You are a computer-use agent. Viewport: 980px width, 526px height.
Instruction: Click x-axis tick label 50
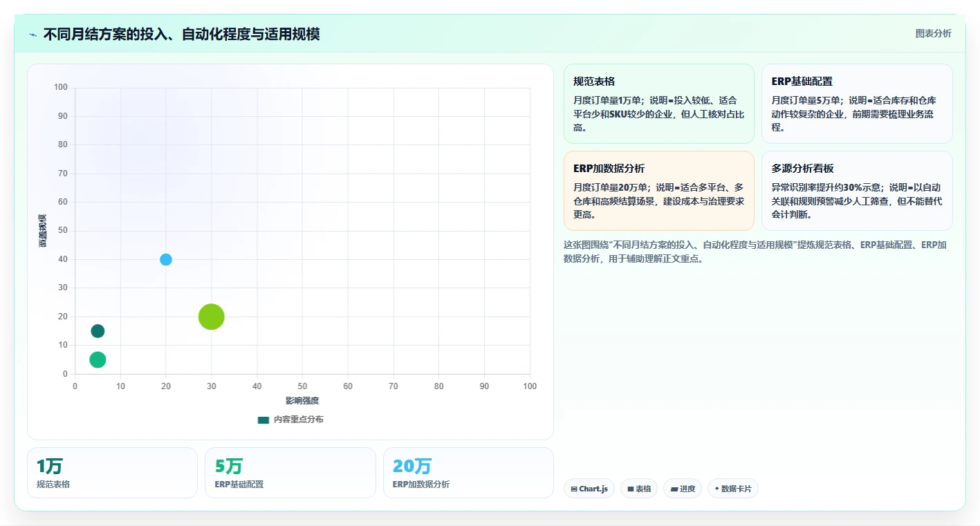pyautogui.click(x=302, y=386)
